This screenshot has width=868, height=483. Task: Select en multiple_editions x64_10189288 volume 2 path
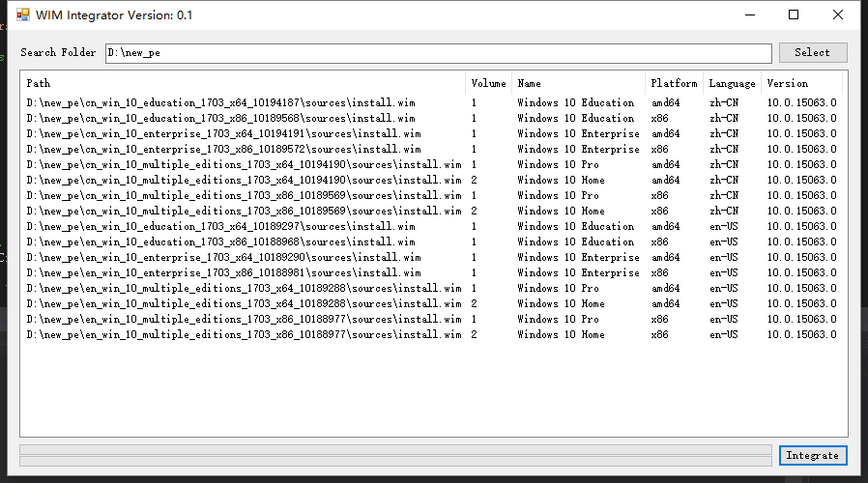pos(245,304)
